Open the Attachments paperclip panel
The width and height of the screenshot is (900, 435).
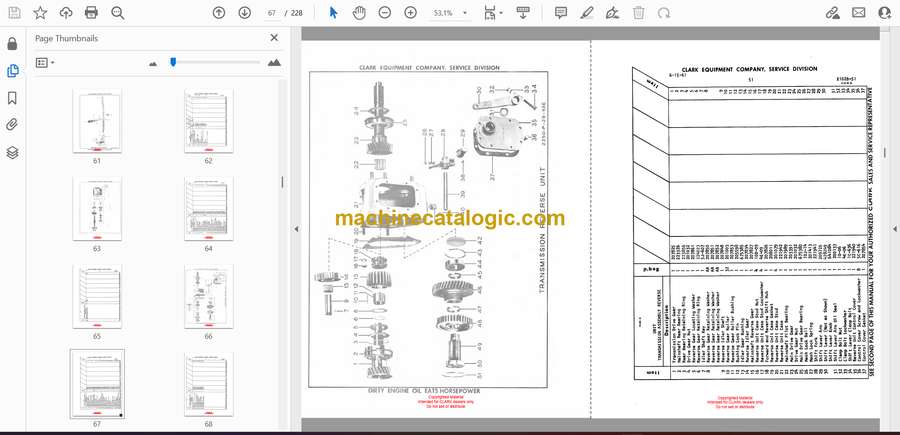[x=13, y=125]
